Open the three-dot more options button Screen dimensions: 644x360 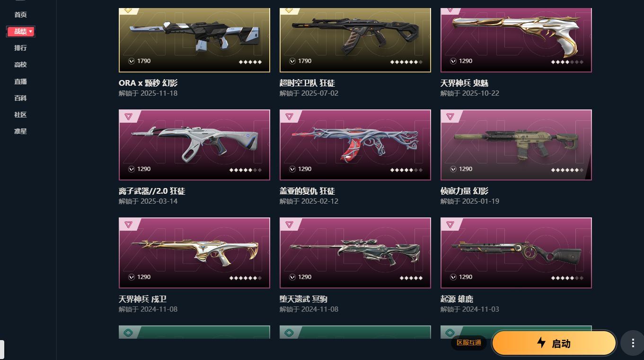633,343
